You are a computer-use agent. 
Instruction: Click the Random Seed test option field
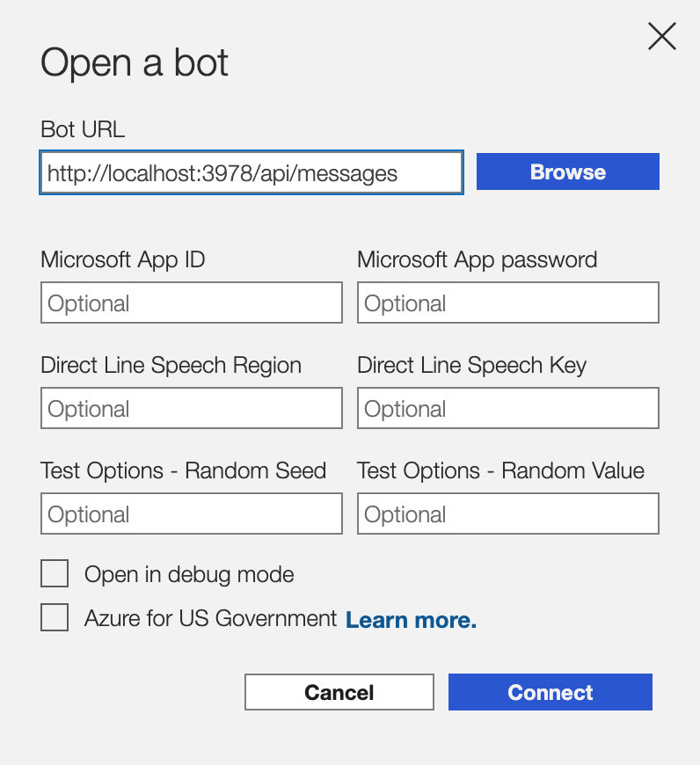[191, 514]
